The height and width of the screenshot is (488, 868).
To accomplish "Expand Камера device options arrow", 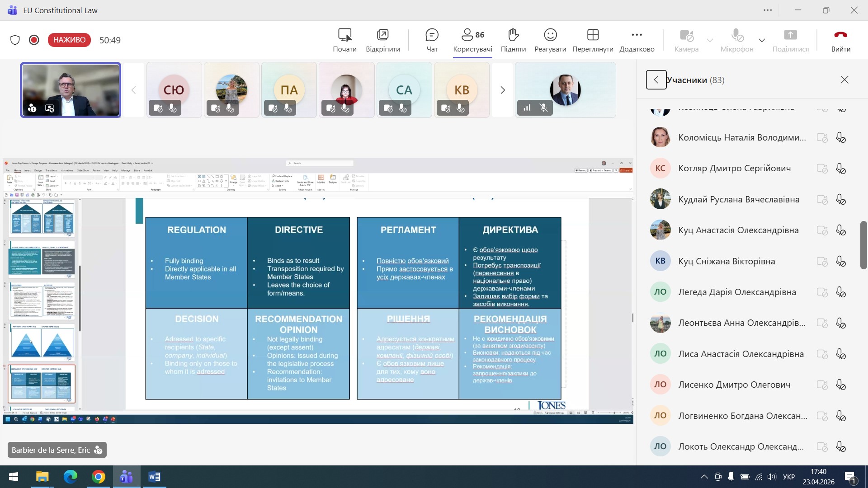I will (x=710, y=40).
